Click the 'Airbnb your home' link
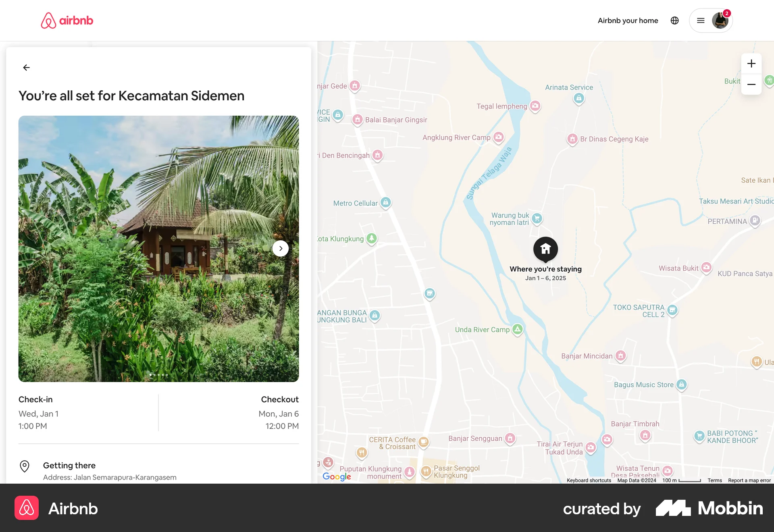Viewport: 774px width, 532px height. [628, 20]
